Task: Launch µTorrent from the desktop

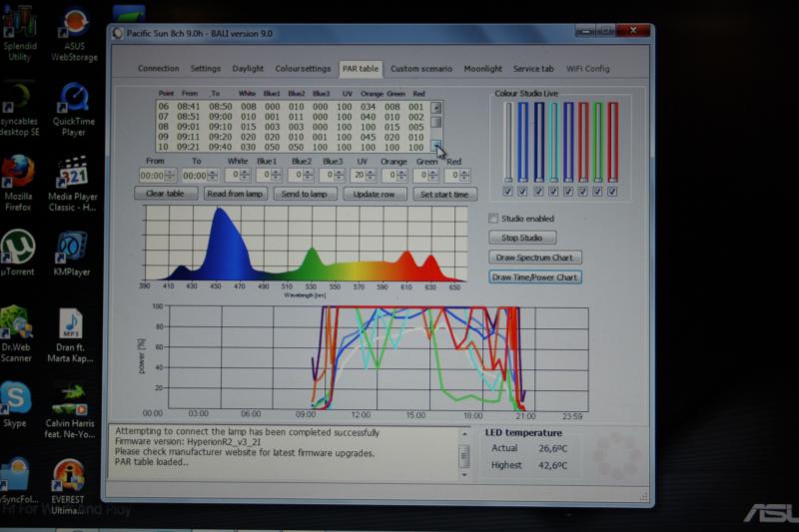Action: click(18, 246)
